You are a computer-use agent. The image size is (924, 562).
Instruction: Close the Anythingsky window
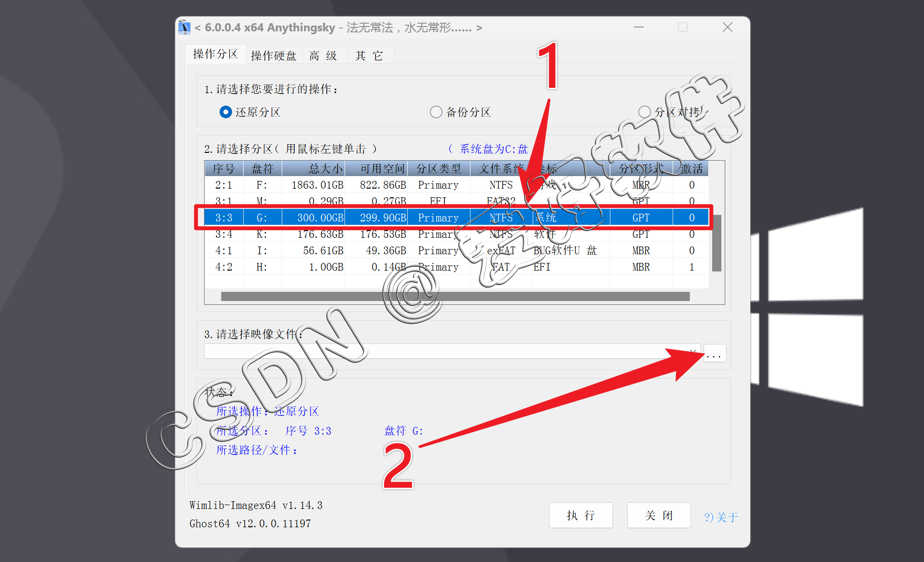pos(728,27)
